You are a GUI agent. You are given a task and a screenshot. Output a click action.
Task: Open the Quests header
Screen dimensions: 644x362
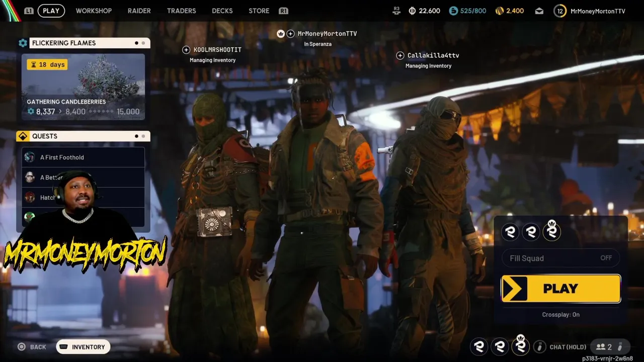click(90, 136)
